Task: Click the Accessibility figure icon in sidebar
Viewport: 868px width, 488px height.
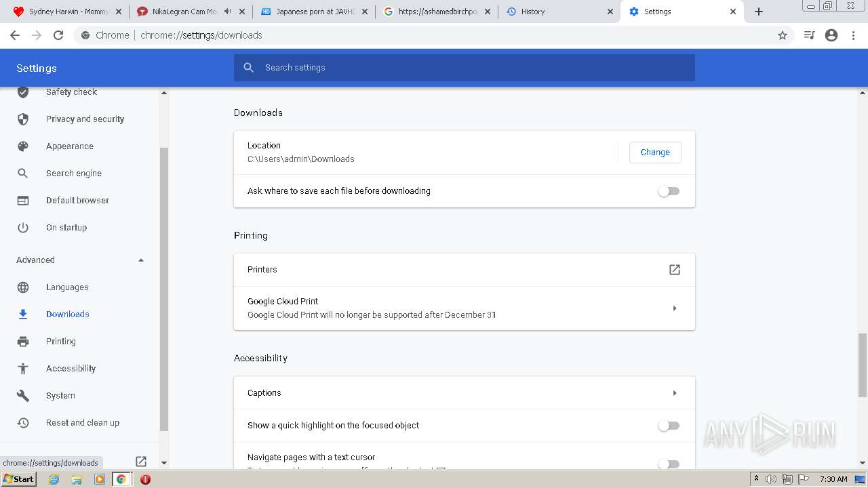Action: pos(23,369)
